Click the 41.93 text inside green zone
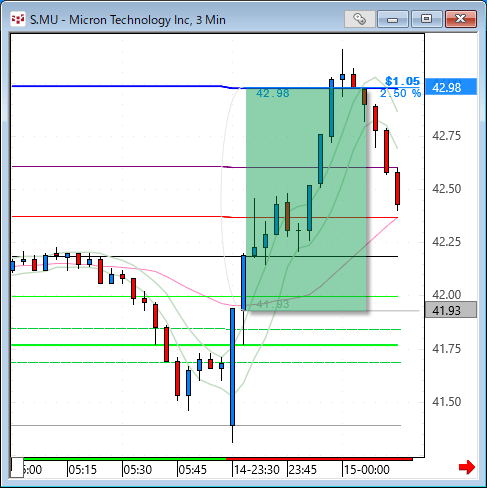The height and width of the screenshot is (488, 487). coord(273,304)
